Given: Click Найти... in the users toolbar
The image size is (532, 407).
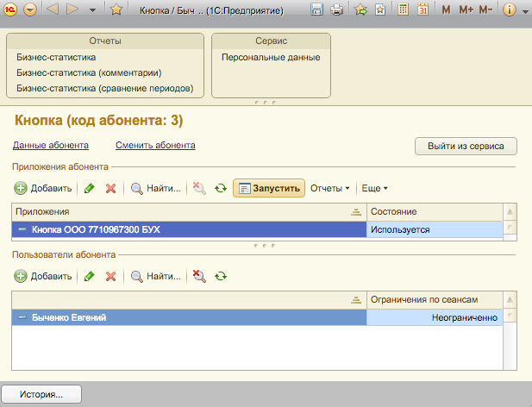Looking at the screenshot, I should [x=156, y=276].
